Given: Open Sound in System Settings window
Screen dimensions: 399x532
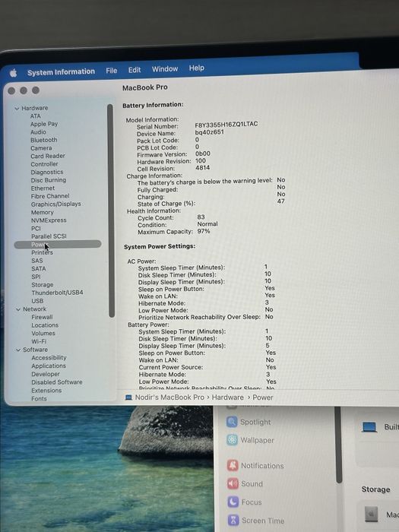Looking at the screenshot, I should tap(245, 484).
